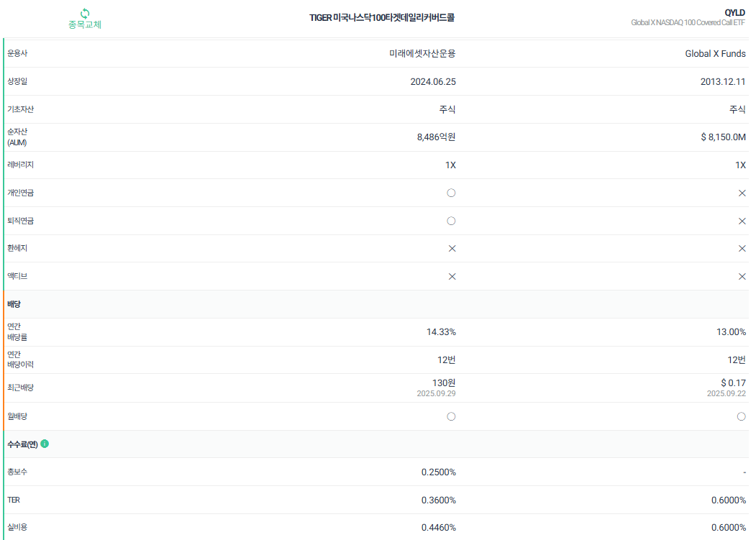The image size is (756, 540).
Task: Click the 기초자산 row label
Action: pos(21,109)
